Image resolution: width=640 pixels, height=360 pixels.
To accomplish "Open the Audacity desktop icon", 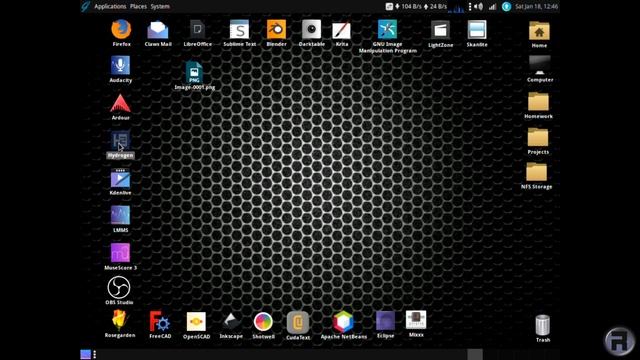I will pos(120,66).
